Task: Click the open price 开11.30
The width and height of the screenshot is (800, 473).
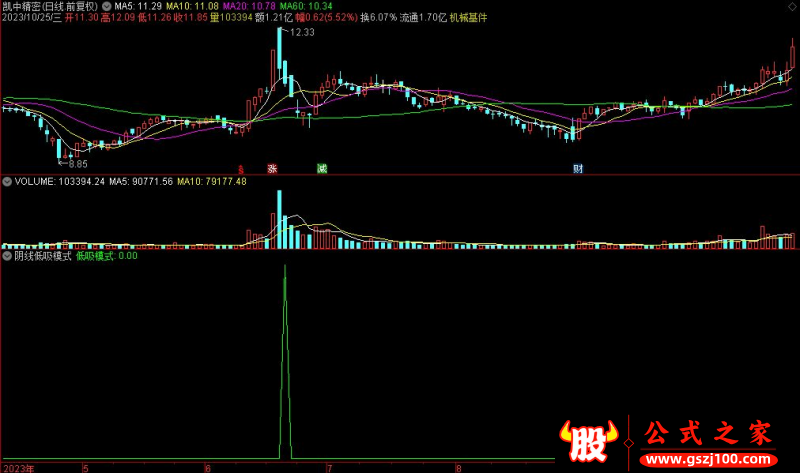Action: click(x=81, y=18)
